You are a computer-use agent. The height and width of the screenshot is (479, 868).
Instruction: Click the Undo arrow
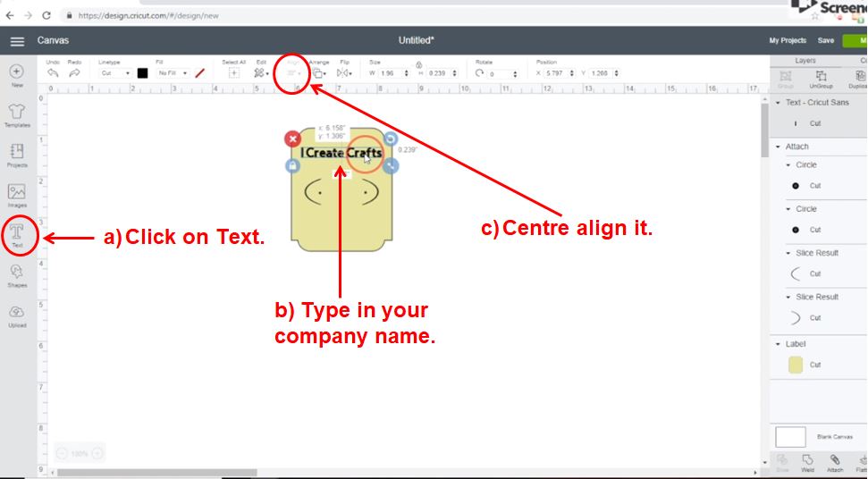pyautogui.click(x=53, y=73)
